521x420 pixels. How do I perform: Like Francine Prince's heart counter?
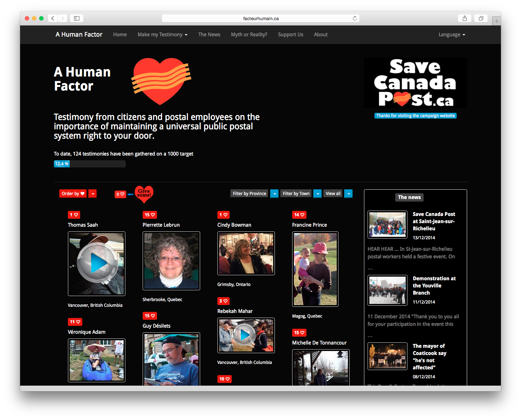299,215
